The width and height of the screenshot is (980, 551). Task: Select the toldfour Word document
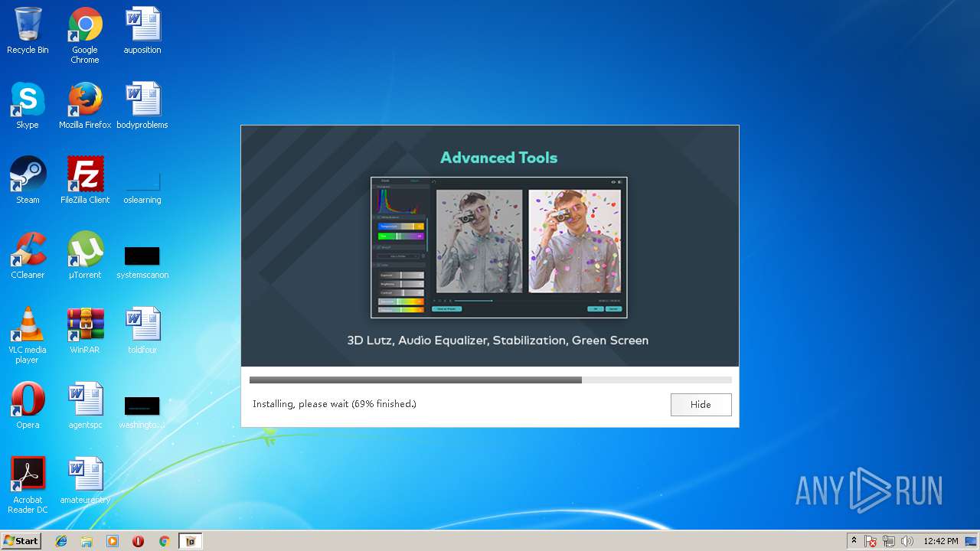click(142, 331)
